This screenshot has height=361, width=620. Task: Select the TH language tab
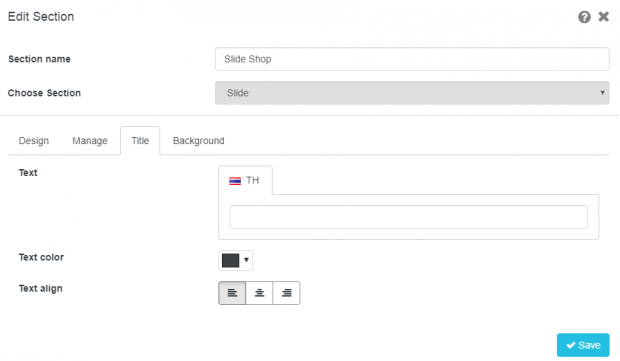point(245,180)
